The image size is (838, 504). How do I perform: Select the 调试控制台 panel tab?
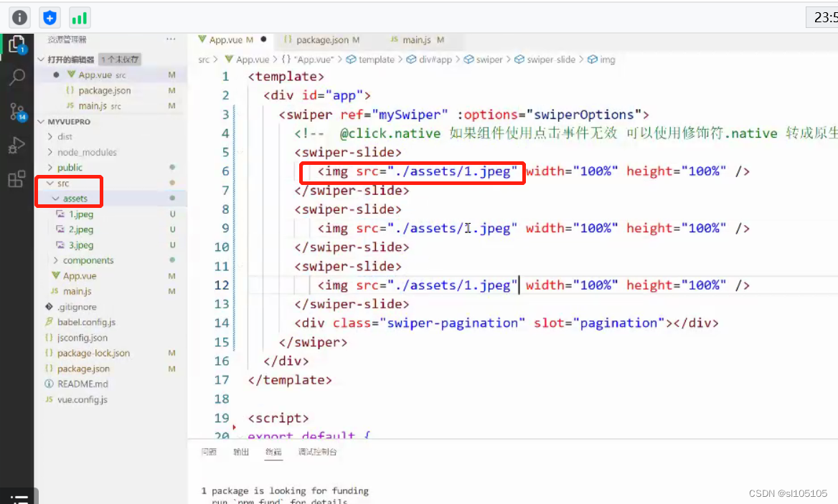coord(317,452)
